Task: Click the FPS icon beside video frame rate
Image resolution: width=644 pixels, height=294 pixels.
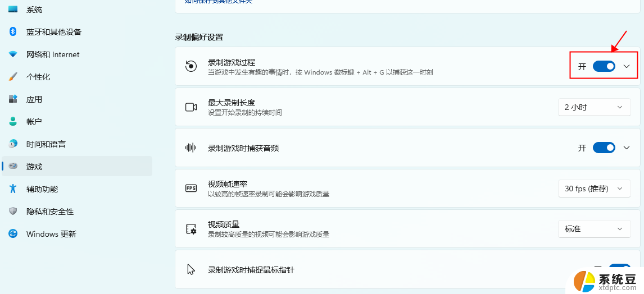Action: tap(191, 188)
